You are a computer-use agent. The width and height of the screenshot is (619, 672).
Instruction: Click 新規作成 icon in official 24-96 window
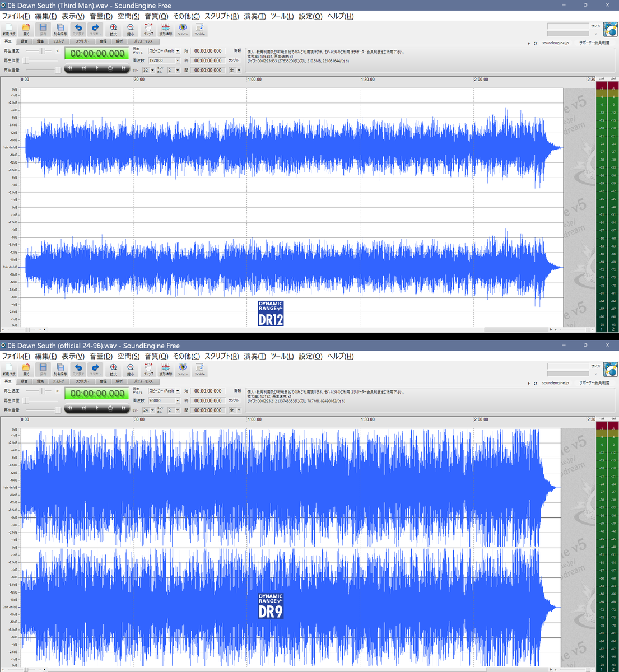(9, 369)
